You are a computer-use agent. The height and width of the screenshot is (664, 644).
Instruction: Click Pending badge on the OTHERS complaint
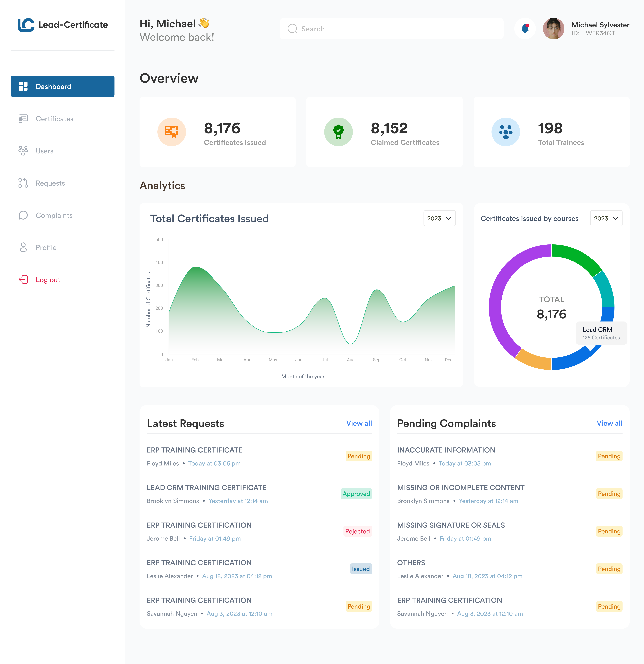(609, 569)
